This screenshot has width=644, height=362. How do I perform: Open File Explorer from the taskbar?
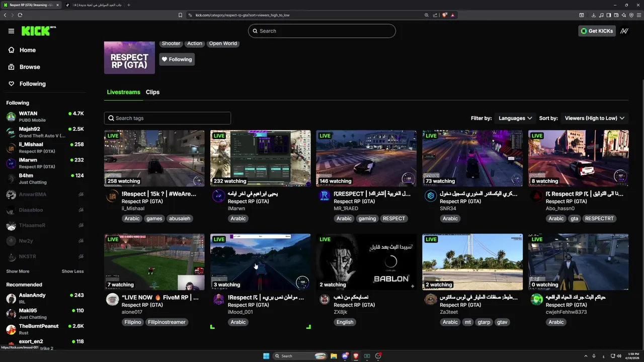[334, 356]
